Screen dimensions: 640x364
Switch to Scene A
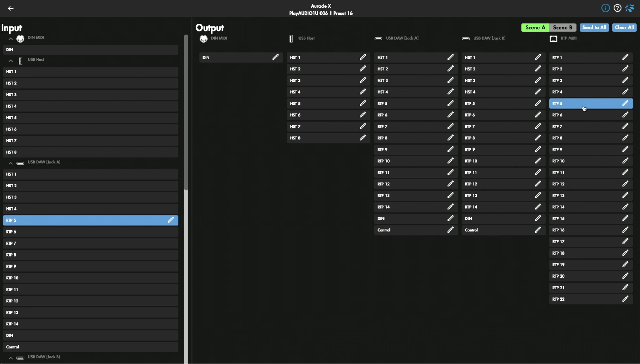(x=535, y=28)
